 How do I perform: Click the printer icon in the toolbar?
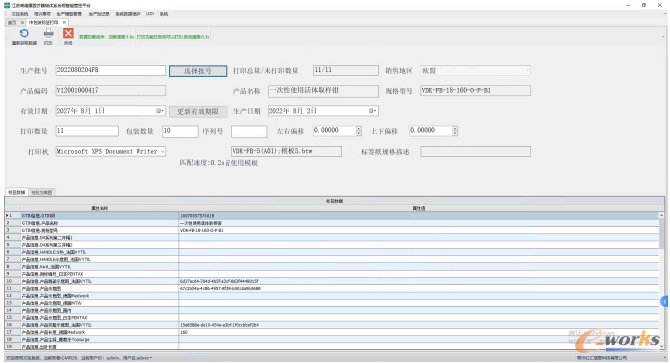coord(48,34)
